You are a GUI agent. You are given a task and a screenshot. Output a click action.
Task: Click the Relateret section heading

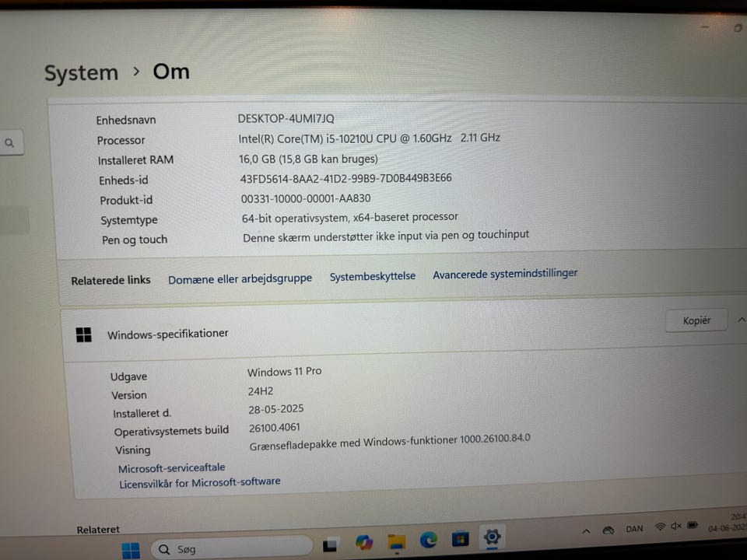coord(98,530)
